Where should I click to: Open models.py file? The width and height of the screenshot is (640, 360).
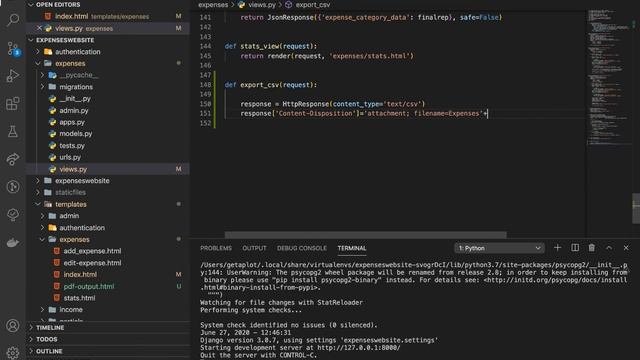tap(76, 134)
